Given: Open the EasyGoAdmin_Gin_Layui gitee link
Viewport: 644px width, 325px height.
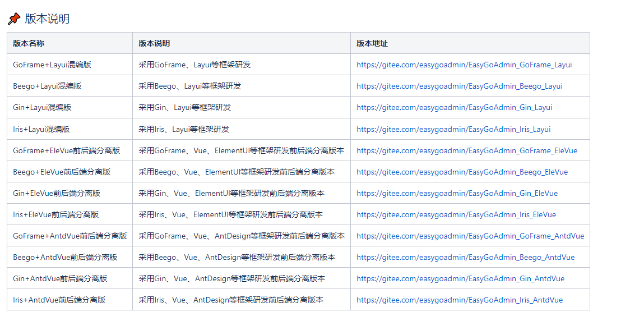Looking at the screenshot, I should click(454, 107).
